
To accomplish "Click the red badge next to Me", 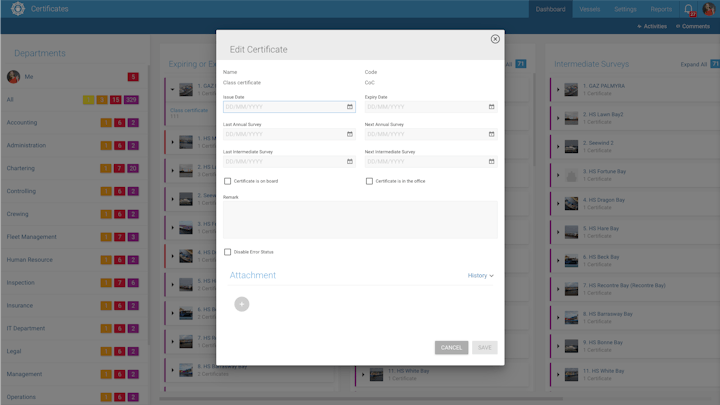I will click(x=133, y=77).
